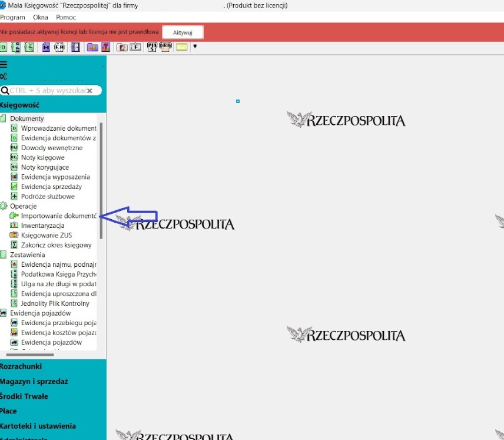This screenshot has width=504, height=440.
Task: Click the purple chart toolbar icon
Action: pos(106,47)
